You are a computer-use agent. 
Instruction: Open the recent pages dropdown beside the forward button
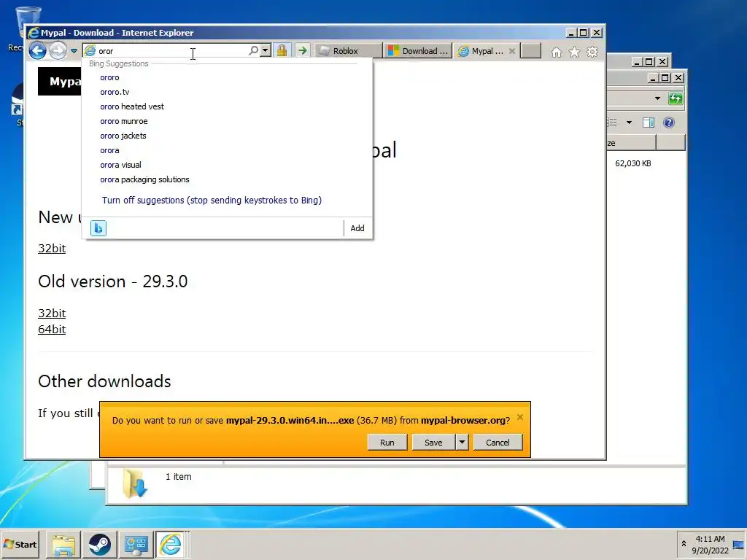[x=74, y=51]
